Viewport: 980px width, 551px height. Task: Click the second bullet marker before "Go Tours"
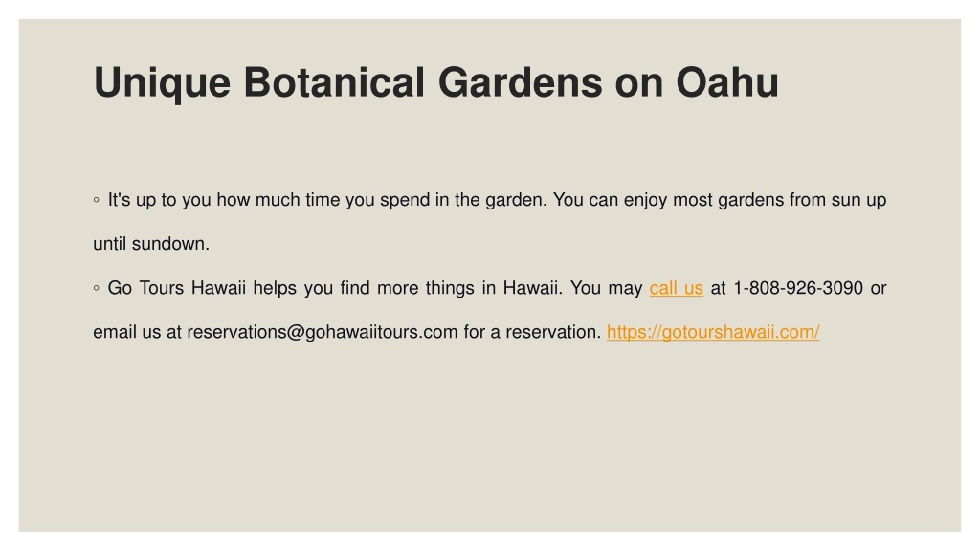click(x=97, y=288)
